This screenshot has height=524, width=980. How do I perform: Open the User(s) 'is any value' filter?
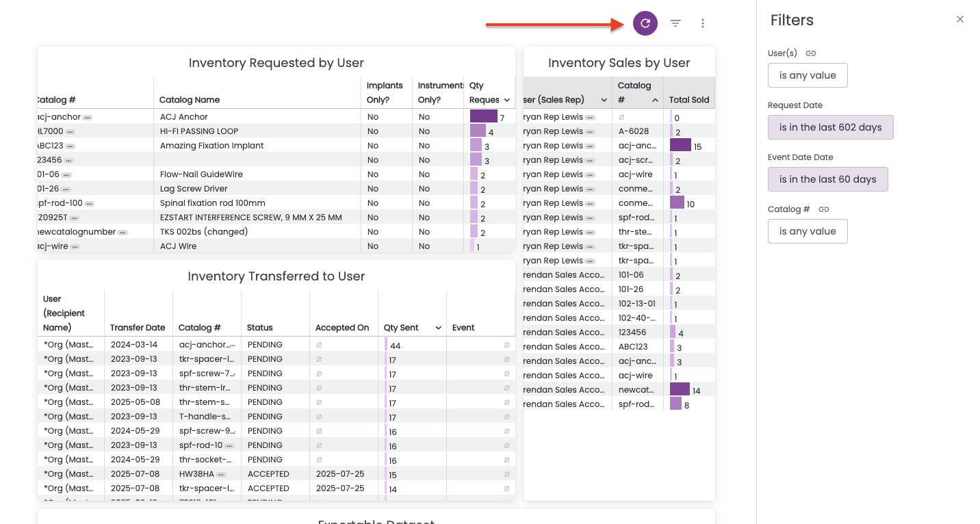pos(808,75)
